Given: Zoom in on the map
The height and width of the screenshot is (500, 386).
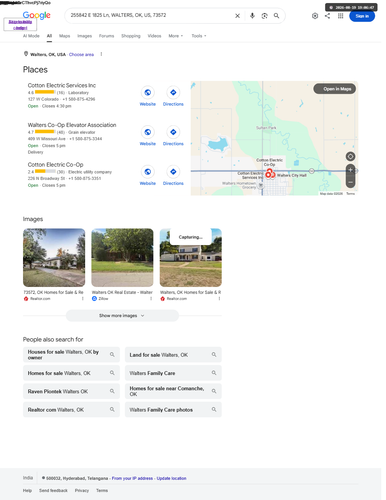Looking at the screenshot, I should pos(350,170).
